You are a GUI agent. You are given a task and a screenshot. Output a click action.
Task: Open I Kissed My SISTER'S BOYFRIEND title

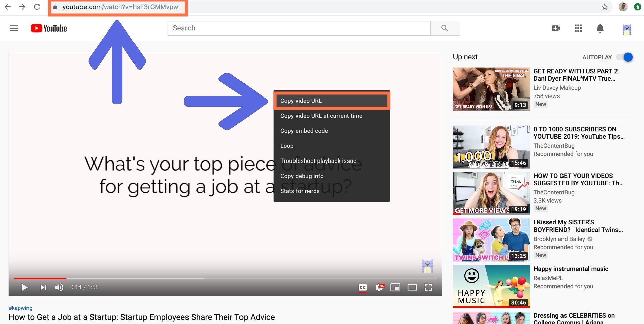click(x=578, y=226)
